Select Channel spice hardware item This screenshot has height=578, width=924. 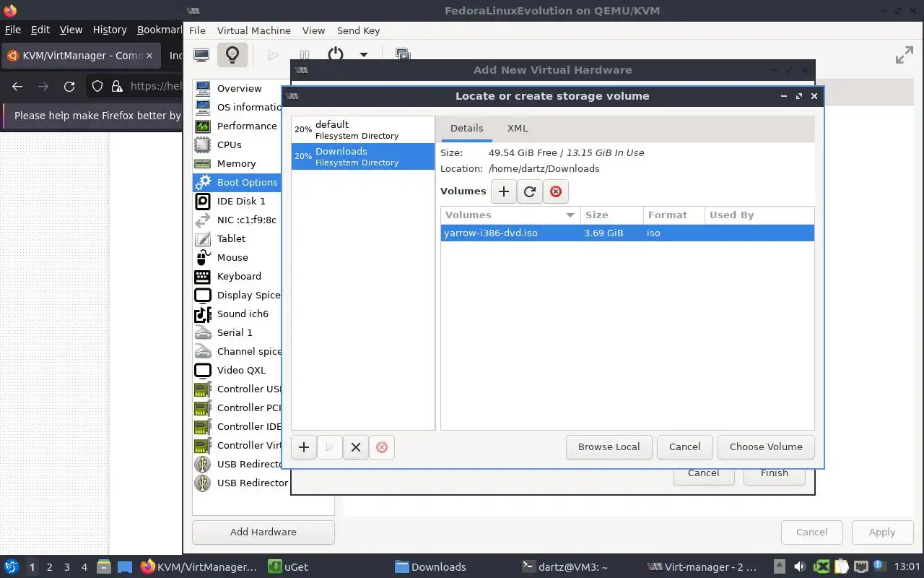click(237, 351)
